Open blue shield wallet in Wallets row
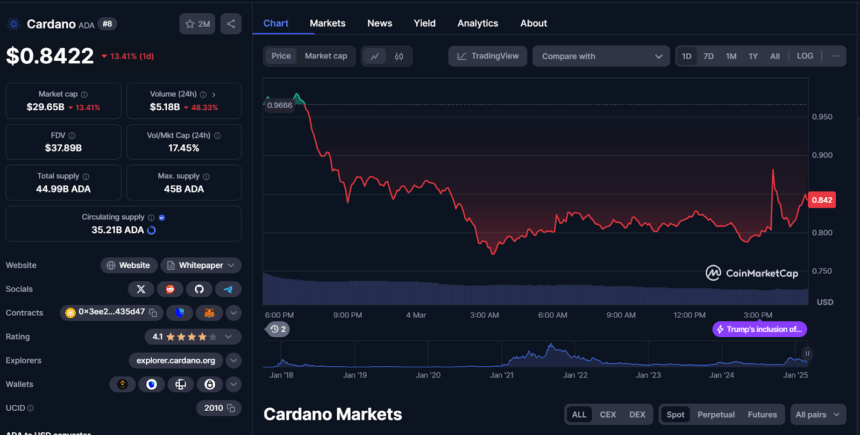Image resolution: width=860 pixels, height=435 pixels. pos(151,385)
